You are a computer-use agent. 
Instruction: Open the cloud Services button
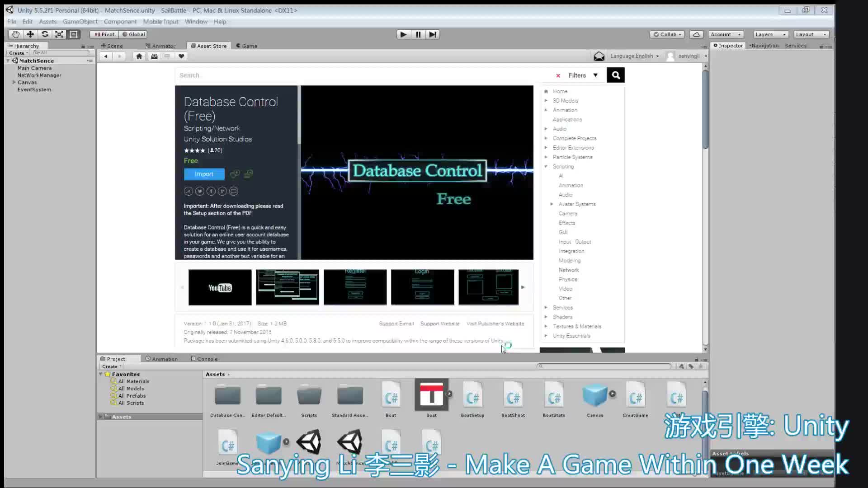[x=697, y=34]
